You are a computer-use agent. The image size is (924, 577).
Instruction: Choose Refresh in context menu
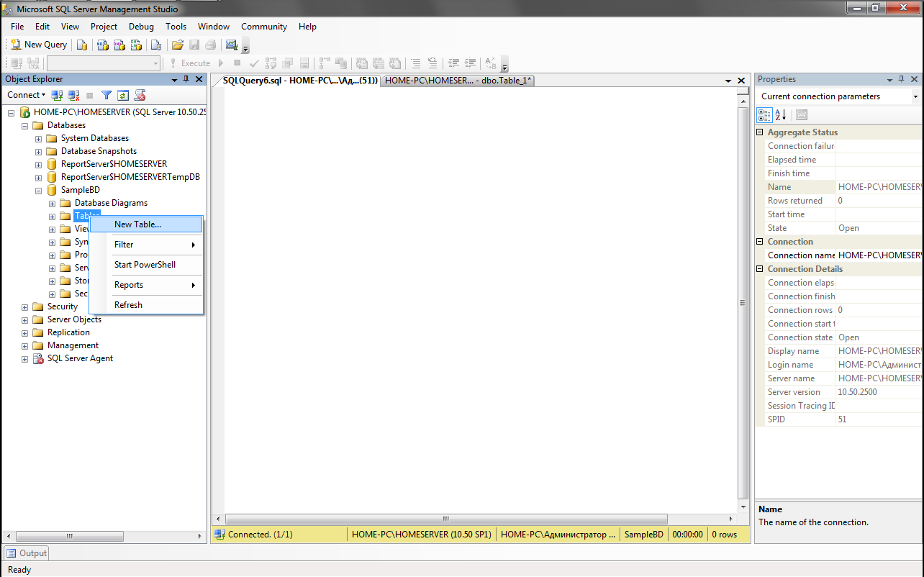(146, 305)
